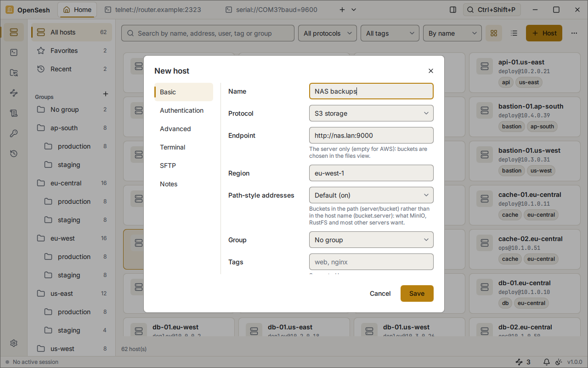Screen dimensions: 588x368
Task: Switch to grid view layout
Action: click(x=494, y=33)
